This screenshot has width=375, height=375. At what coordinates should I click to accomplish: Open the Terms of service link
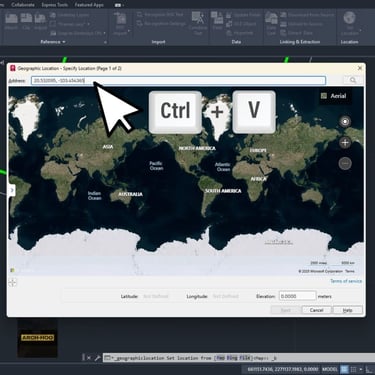(346, 281)
